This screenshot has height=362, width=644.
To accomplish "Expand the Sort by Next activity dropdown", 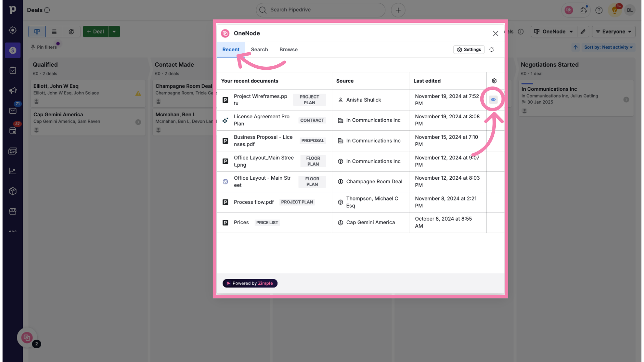I will click(x=608, y=47).
